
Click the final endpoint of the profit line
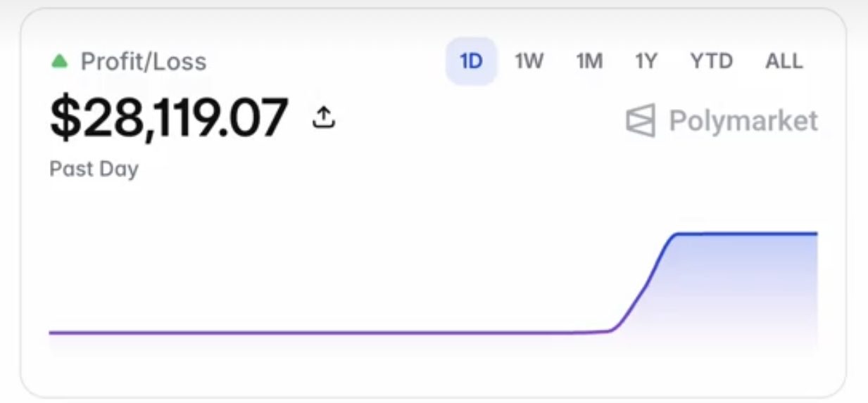click(816, 233)
